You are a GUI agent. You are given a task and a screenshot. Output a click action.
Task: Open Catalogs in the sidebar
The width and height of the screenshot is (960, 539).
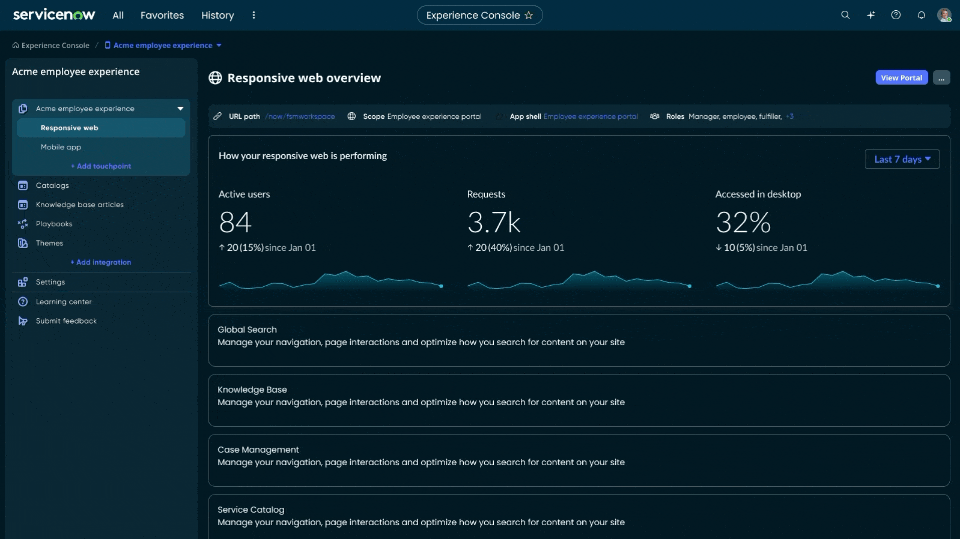click(52, 185)
